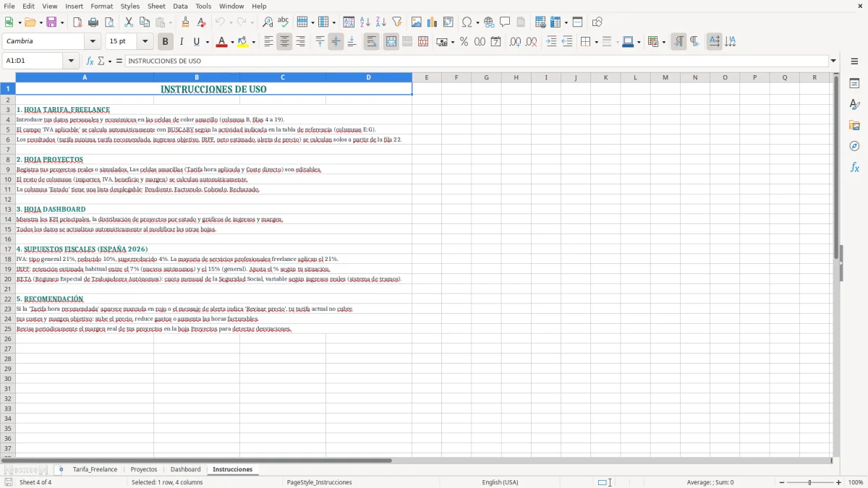Add a decimal place

(515, 42)
